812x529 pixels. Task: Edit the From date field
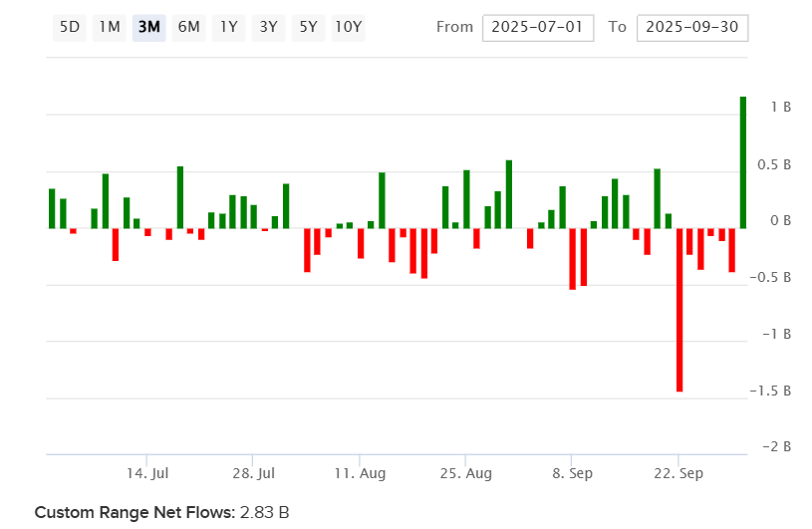coord(538,27)
